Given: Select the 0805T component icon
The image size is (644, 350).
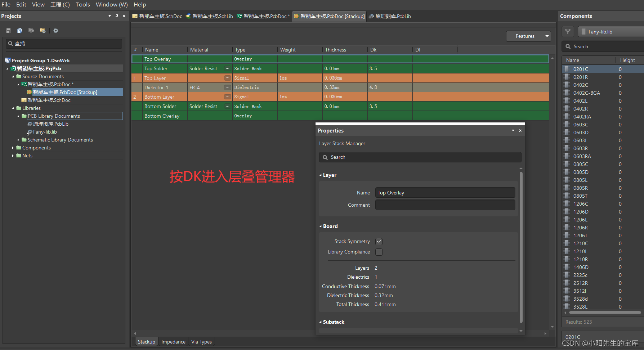Looking at the screenshot, I should (x=567, y=196).
